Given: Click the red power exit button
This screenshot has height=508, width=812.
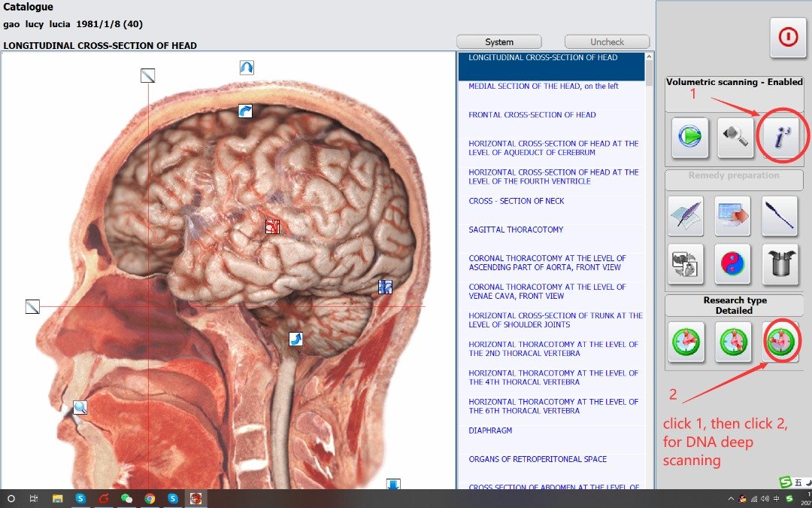Looking at the screenshot, I should click(x=787, y=38).
